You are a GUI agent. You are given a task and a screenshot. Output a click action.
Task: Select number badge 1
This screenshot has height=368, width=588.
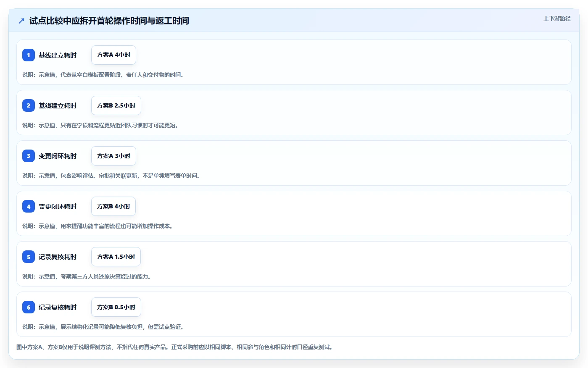coord(29,55)
